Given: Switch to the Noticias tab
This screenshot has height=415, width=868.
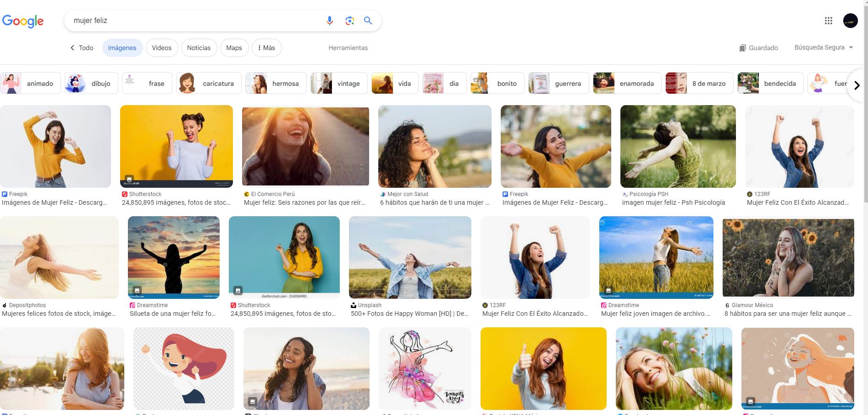Looking at the screenshot, I should click(x=199, y=48).
